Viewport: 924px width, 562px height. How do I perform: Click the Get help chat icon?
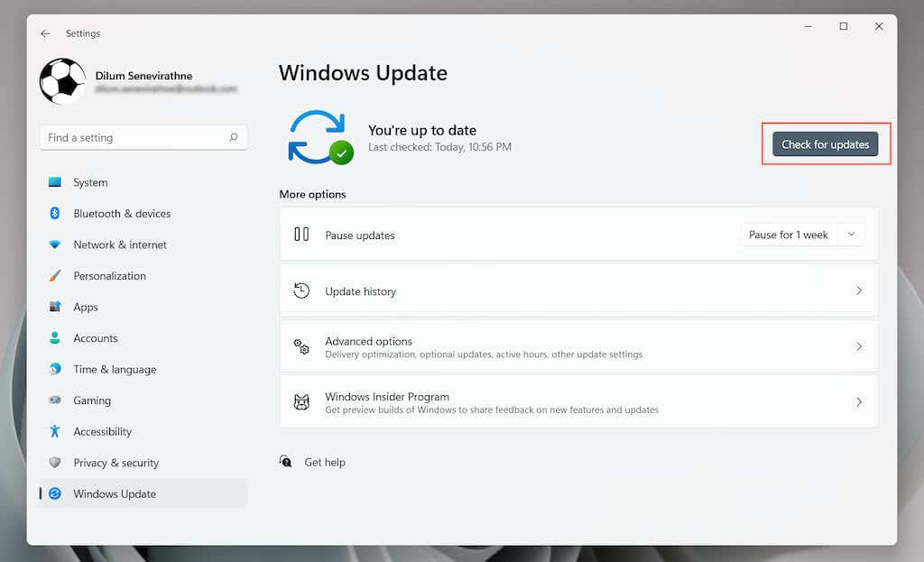[x=286, y=461]
